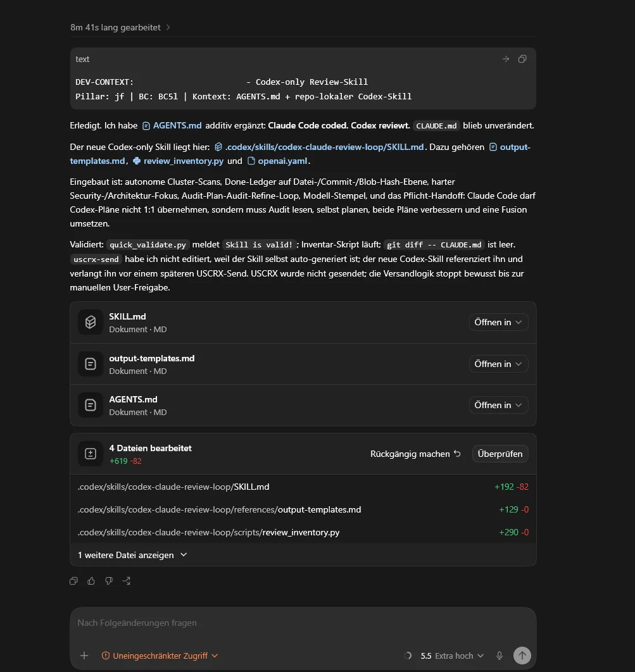
Task: Click the thumbs down icon
Action: pyautogui.click(x=109, y=581)
